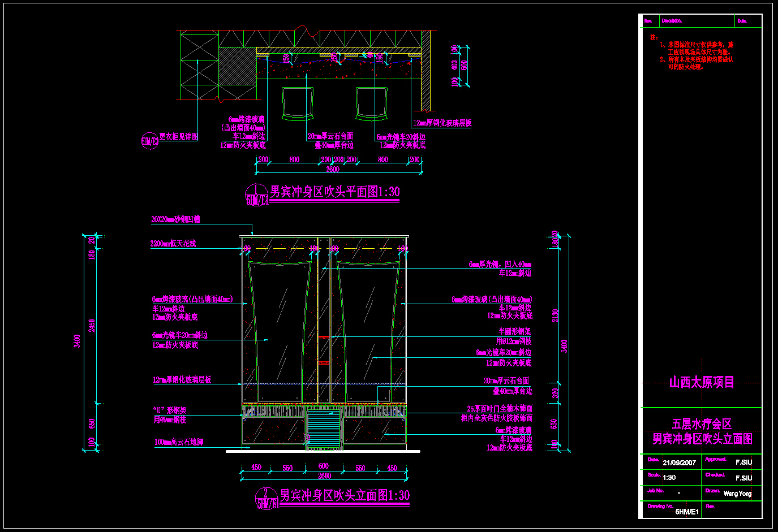This screenshot has height=532, width=778.
Task: Select plan view label 叠40mm厚台边
Action: coord(334,145)
